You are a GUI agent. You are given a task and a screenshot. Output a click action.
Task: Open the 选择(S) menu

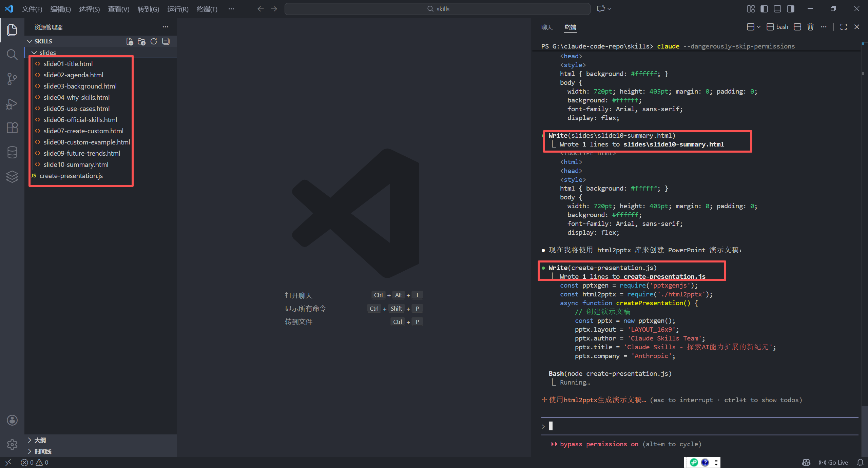(90, 9)
